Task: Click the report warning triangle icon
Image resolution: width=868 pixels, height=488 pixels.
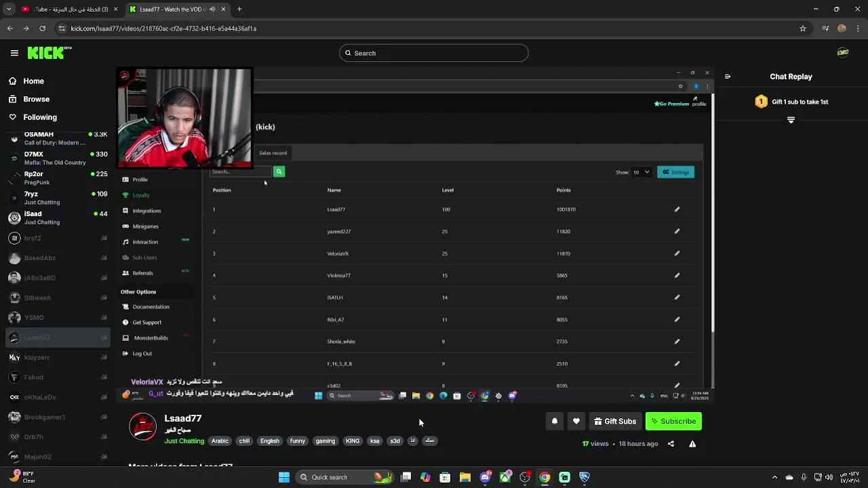Action: [x=692, y=444]
